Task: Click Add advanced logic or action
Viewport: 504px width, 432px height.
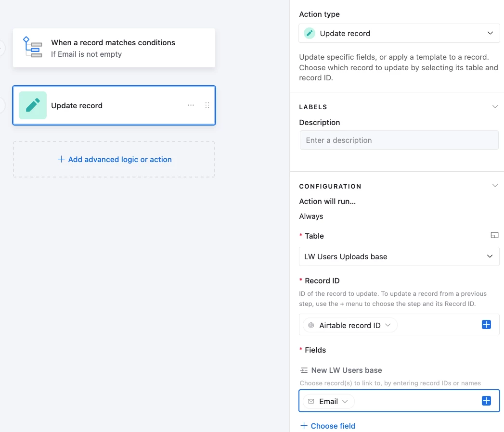Action: tap(115, 159)
